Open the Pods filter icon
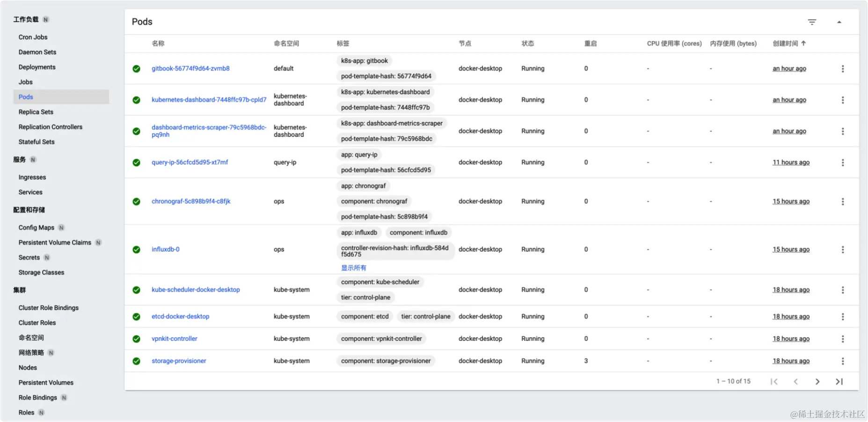The height and width of the screenshot is (422, 868). tap(812, 22)
